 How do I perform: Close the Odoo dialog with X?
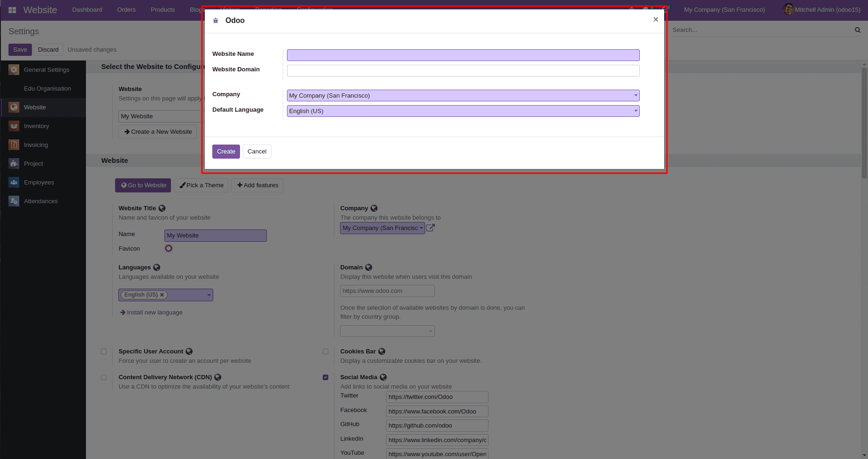656,19
